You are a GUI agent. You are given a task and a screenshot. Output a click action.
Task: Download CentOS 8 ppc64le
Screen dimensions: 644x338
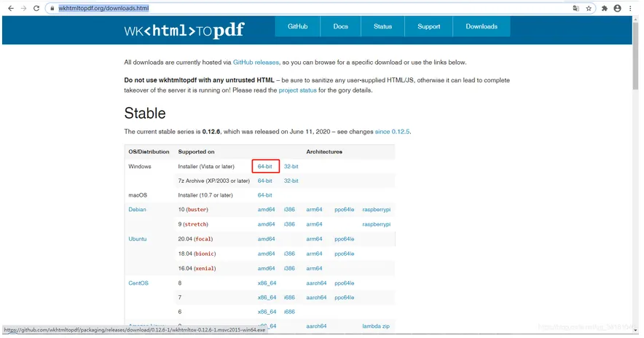[344, 283]
